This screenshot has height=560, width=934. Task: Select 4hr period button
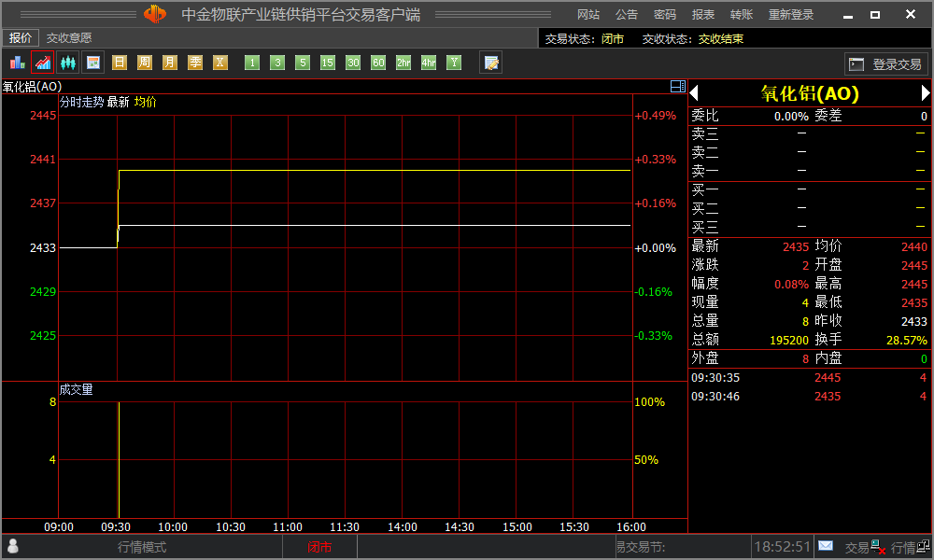(429, 63)
